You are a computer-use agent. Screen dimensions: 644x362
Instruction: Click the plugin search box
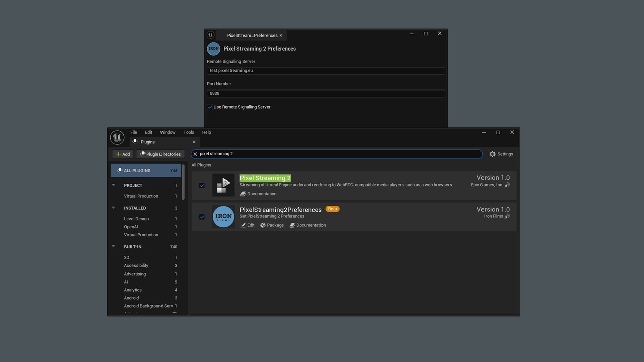click(337, 154)
